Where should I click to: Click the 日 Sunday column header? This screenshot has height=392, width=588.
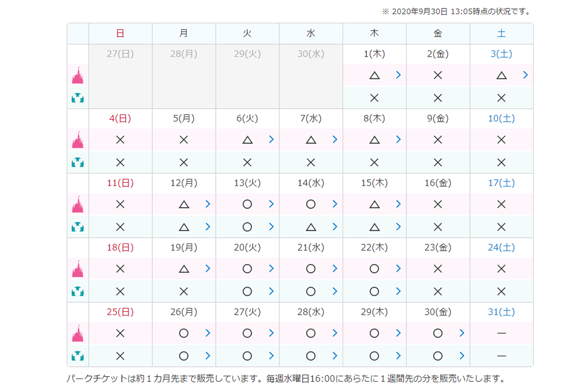coord(120,33)
